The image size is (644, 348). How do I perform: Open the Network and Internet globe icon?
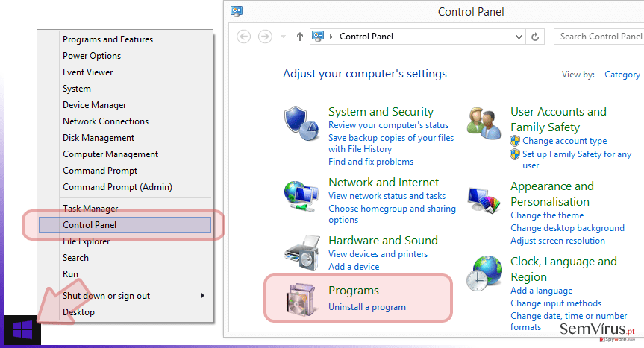pyautogui.click(x=301, y=196)
